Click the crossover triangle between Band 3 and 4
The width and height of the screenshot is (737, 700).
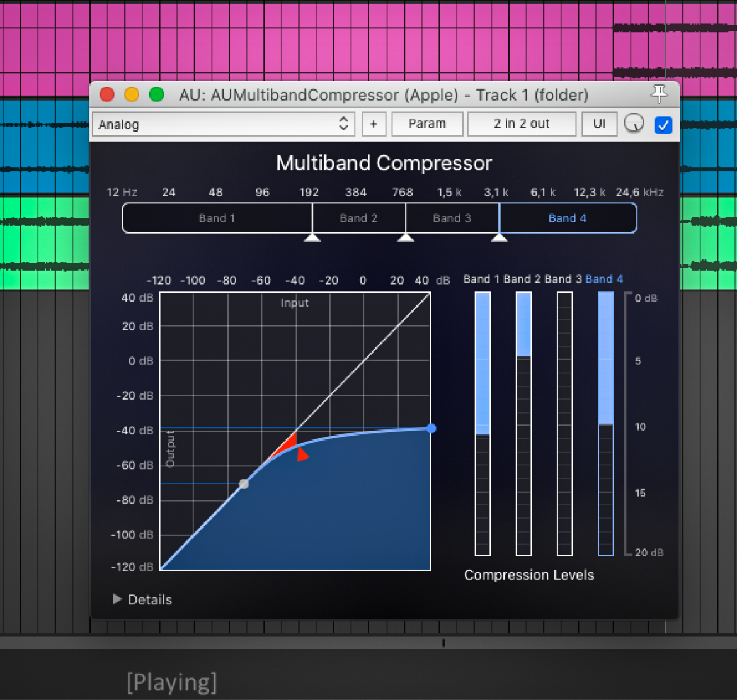point(499,238)
